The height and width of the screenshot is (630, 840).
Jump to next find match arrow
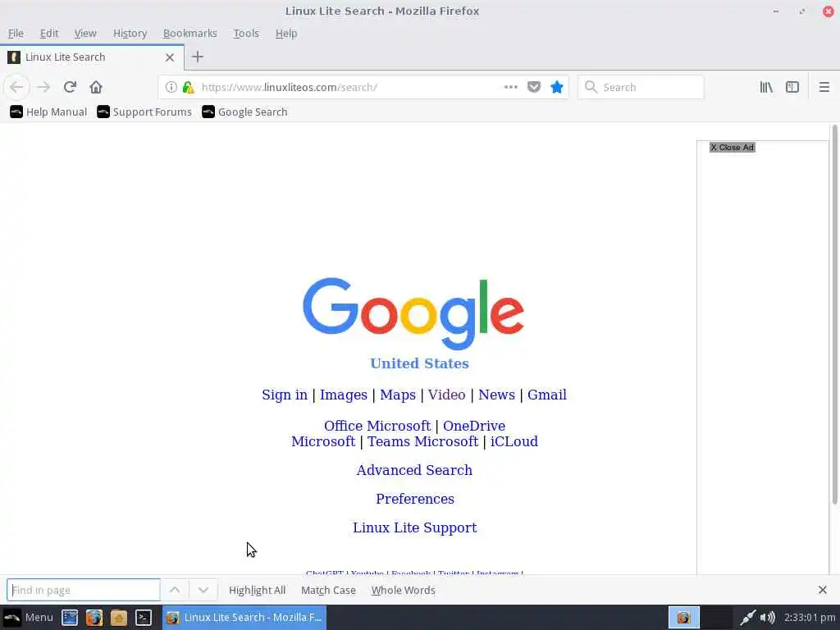[203, 590]
